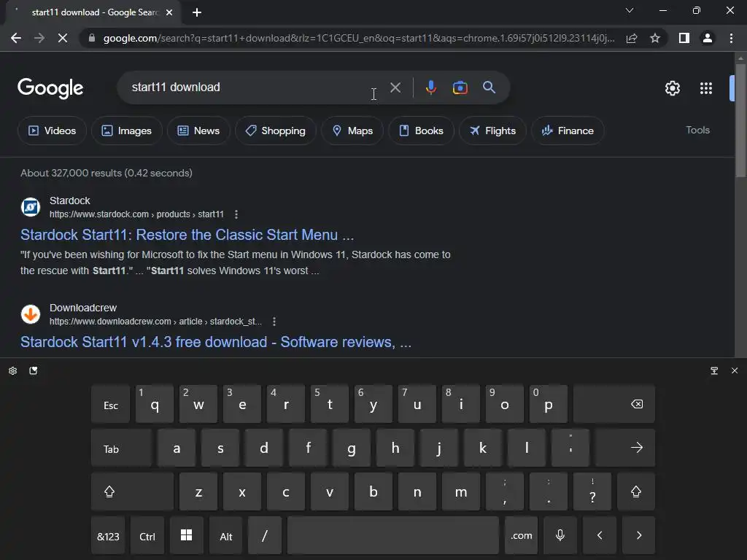This screenshot has height=560, width=747.
Task: Submit the search with the magnifier icon
Action: click(x=489, y=87)
